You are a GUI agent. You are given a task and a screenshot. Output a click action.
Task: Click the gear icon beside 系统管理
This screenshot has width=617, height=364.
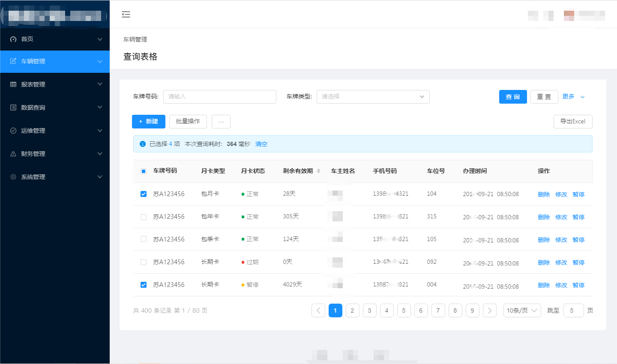pyautogui.click(x=13, y=177)
